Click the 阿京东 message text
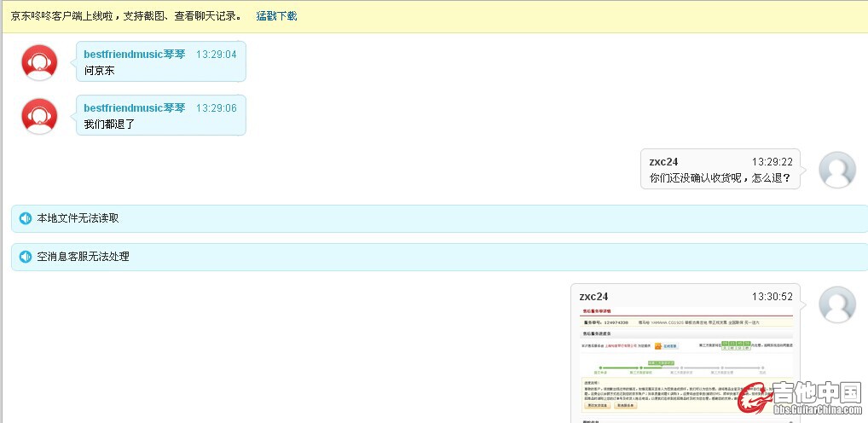 (99, 71)
